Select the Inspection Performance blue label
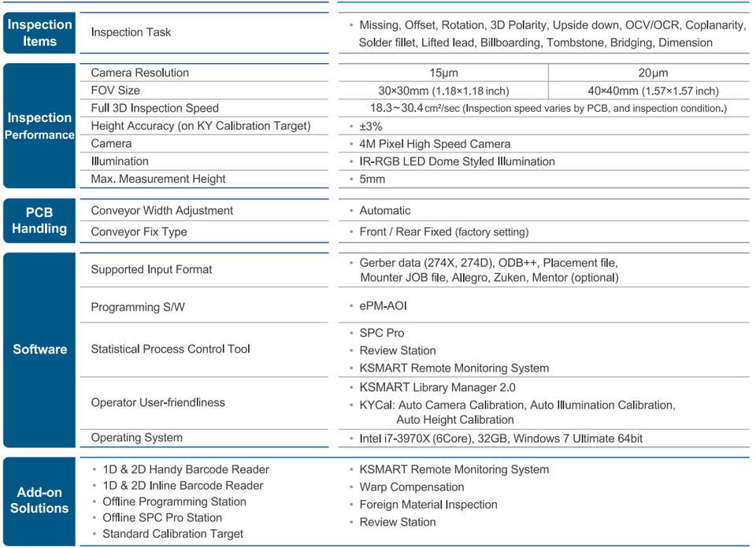Image resolution: width=756 pixels, height=548 pixels. [39, 126]
